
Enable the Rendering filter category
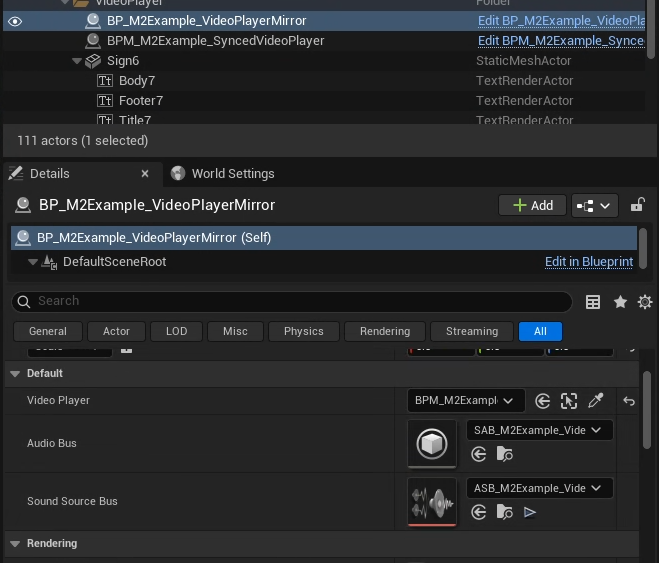coord(385,331)
